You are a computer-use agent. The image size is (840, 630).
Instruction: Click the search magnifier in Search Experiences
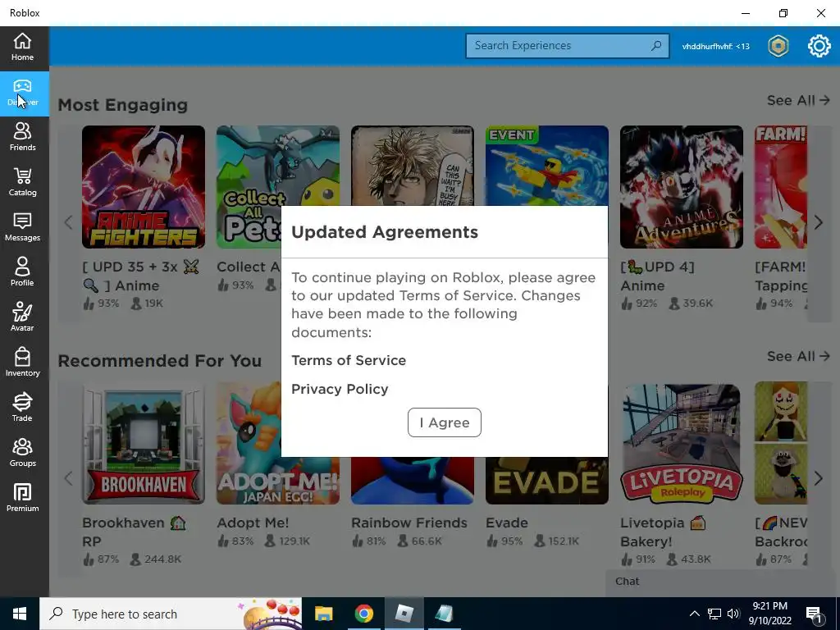coord(656,46)
